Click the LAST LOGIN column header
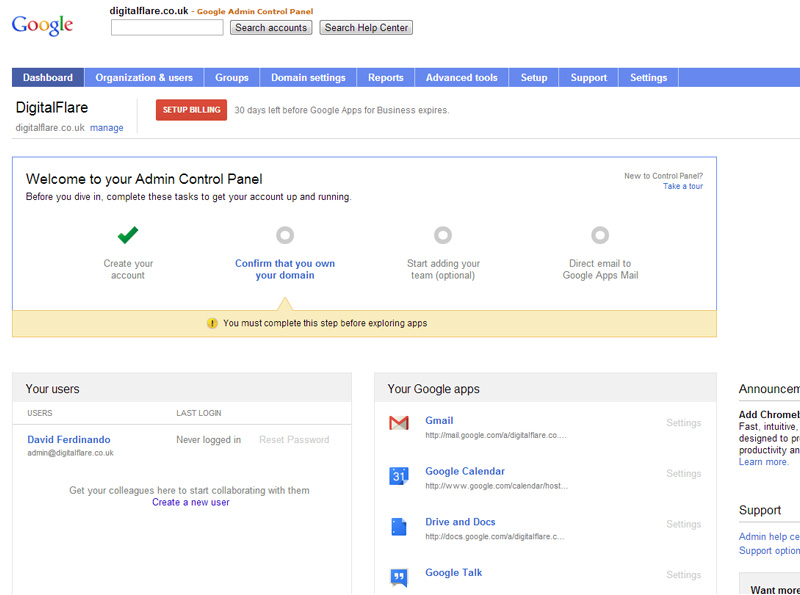Viewport: 800px width, 595px height. 199,413
